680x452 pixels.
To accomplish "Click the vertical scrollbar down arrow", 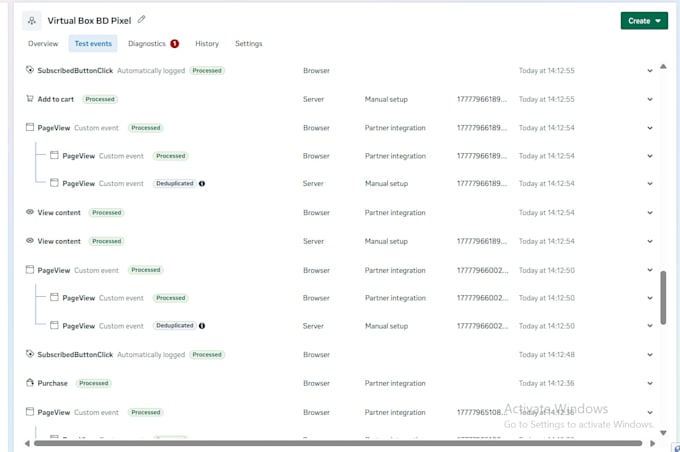I will 663,432.
